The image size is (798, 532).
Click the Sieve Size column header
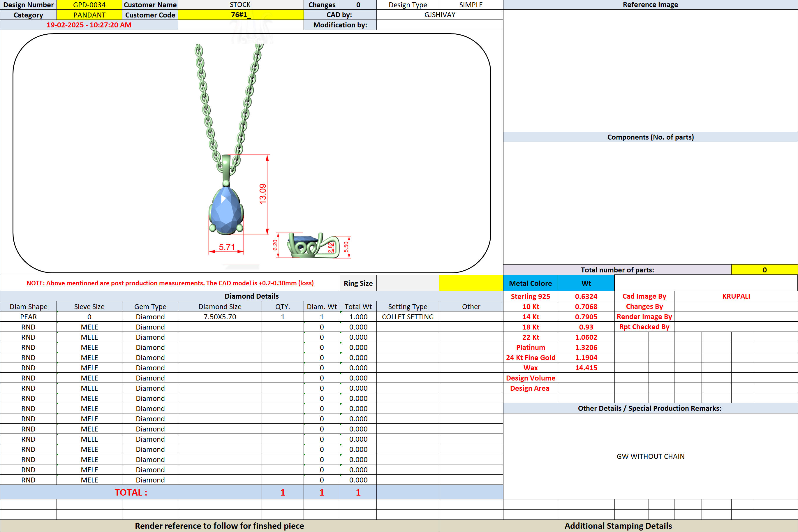click(89, 307)
